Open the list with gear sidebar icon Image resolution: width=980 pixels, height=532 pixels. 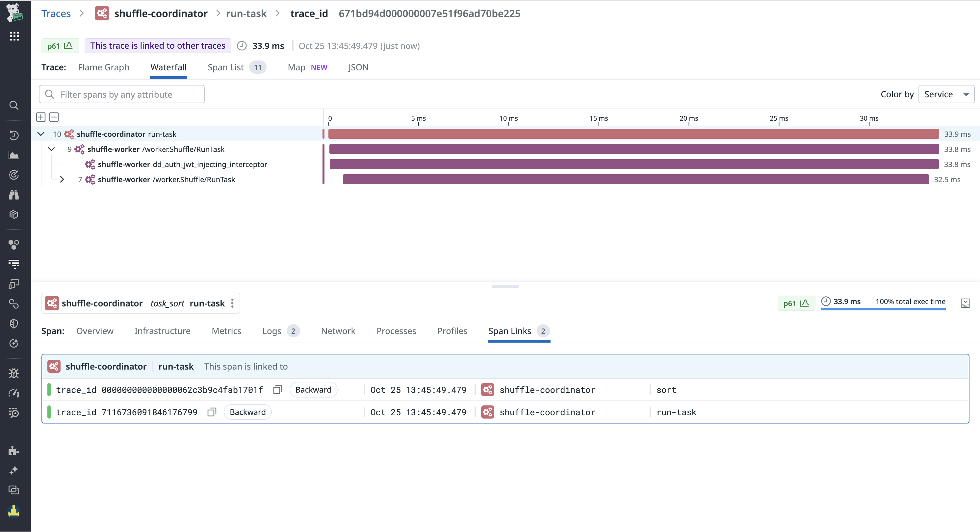tap(14, 413)
